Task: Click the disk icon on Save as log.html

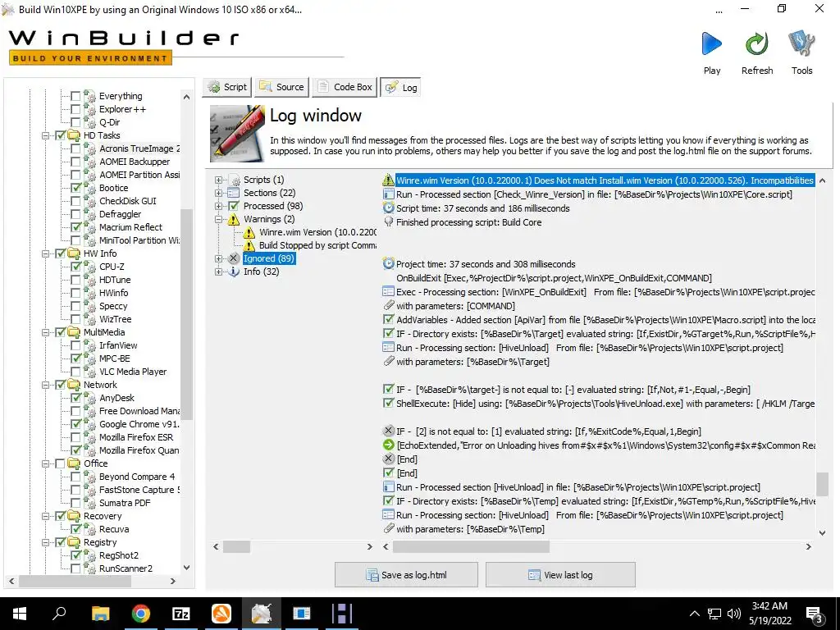Action: pos(372,575)
